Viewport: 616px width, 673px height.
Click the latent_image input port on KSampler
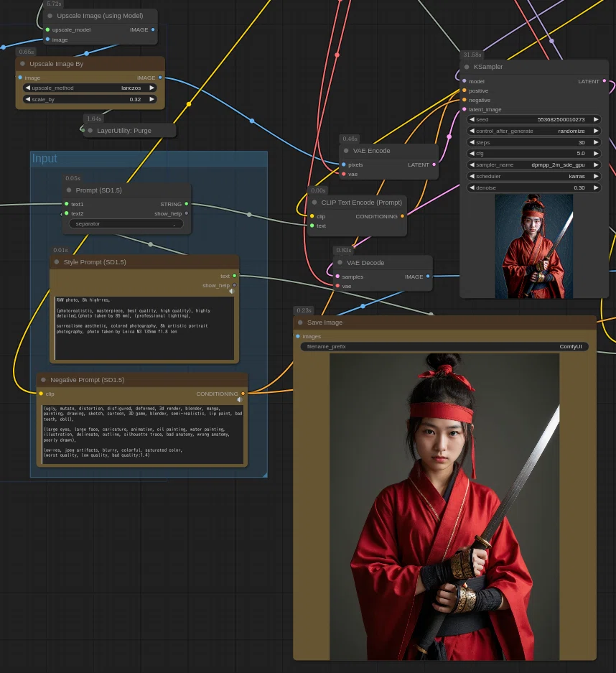click(464, 109)
